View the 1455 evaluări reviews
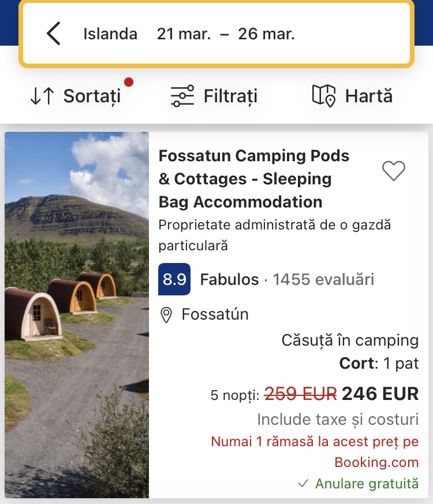The width and height of the screenshot is (433, 504). [323, 280]
